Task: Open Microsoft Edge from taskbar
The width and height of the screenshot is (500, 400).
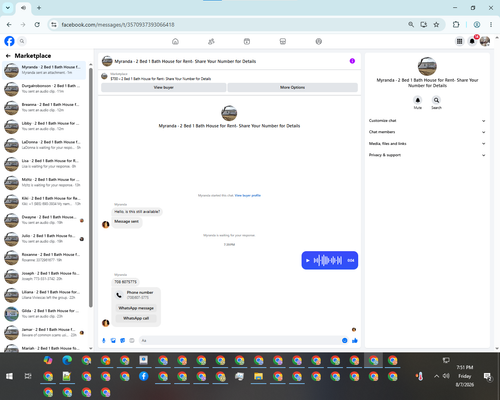Action: tap(67, 360)
